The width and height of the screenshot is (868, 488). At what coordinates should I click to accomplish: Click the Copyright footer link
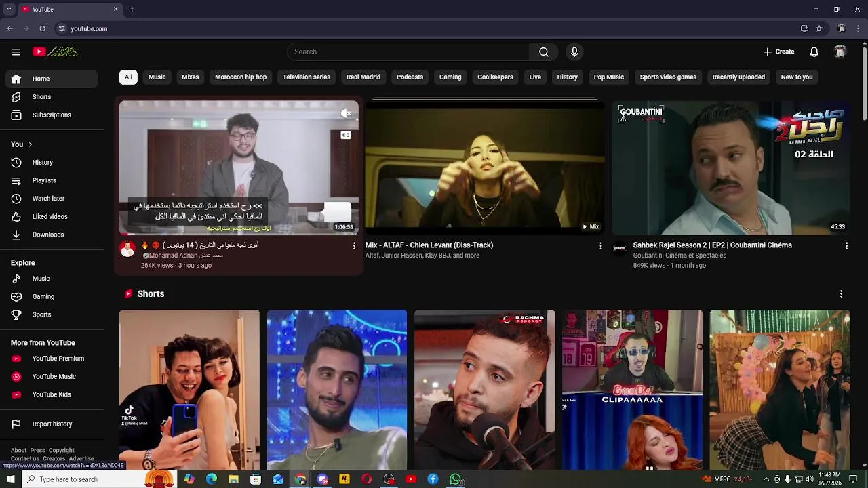pyautogui.click(x=61, y=450)
